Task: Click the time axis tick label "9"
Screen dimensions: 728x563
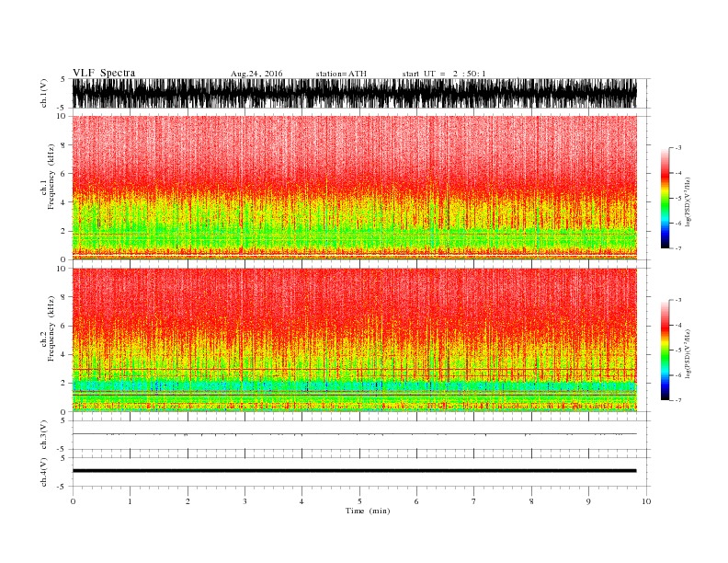Action: (588, 501)
